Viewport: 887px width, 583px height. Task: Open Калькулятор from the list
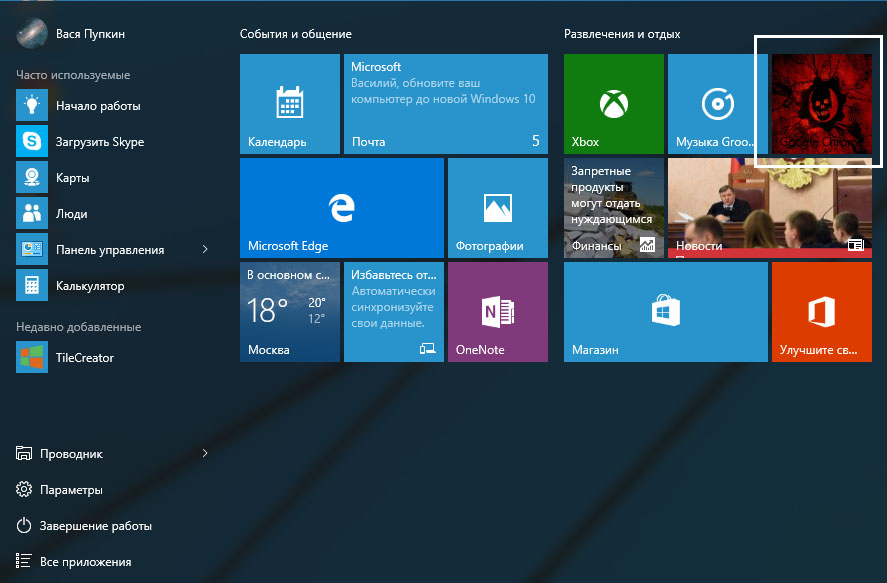(90, 286)
